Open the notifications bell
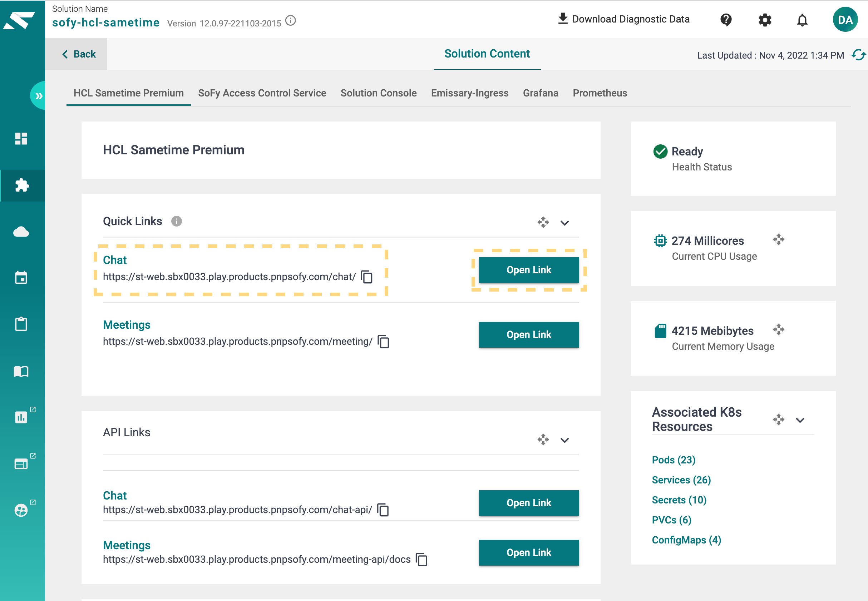This screenshot has height=601, width=868. point(802,20)
